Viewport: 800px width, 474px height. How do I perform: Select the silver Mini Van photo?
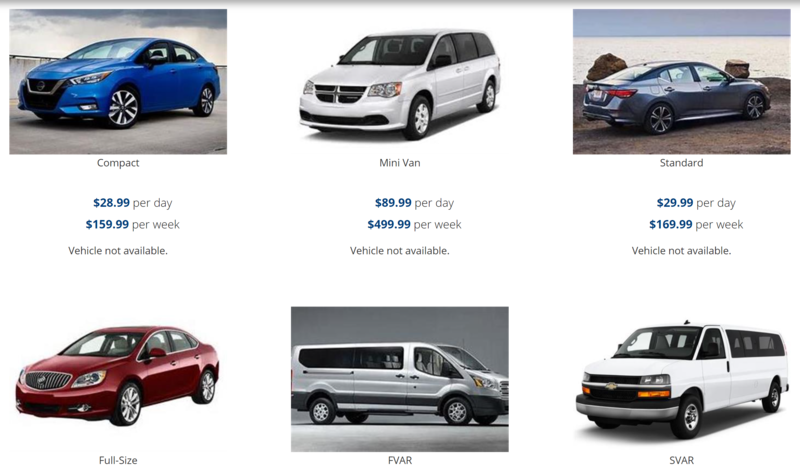399,82
